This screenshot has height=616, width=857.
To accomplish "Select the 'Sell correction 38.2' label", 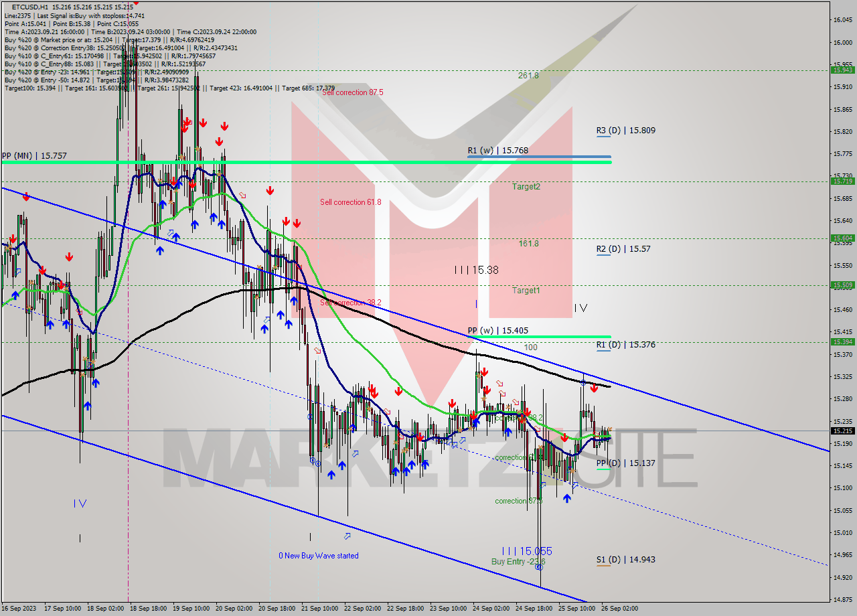I will click(x=351, y=303).
